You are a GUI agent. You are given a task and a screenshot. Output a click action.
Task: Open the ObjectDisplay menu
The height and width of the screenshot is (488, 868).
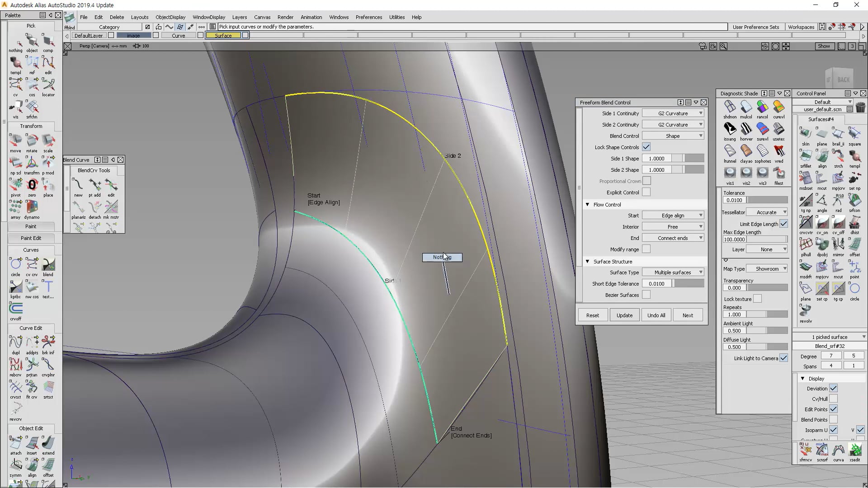point(170,17)
